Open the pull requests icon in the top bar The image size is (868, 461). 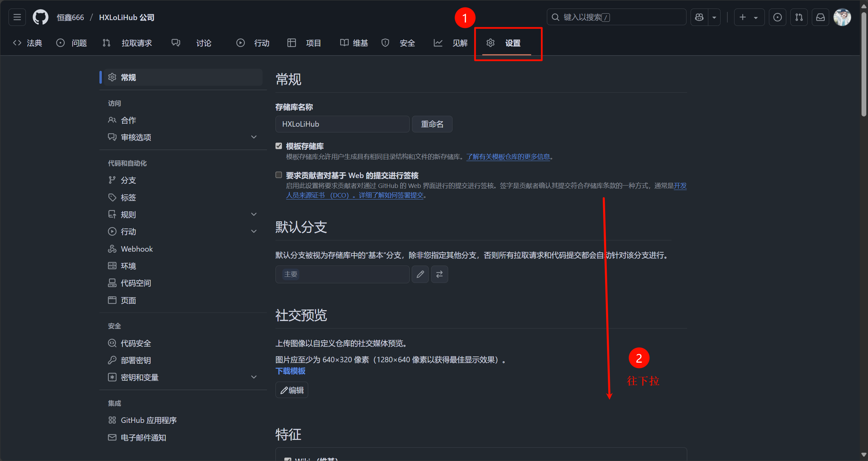point(799,17)
